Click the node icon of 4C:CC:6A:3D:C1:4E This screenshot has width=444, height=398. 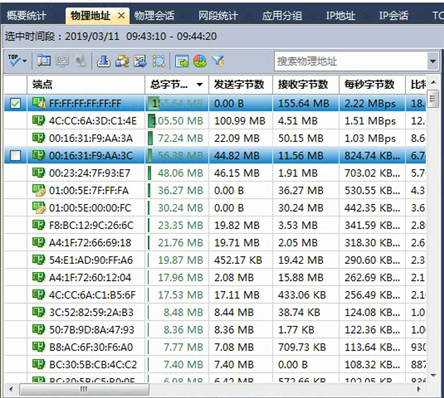pyautogui.click(x=38, y=120)
